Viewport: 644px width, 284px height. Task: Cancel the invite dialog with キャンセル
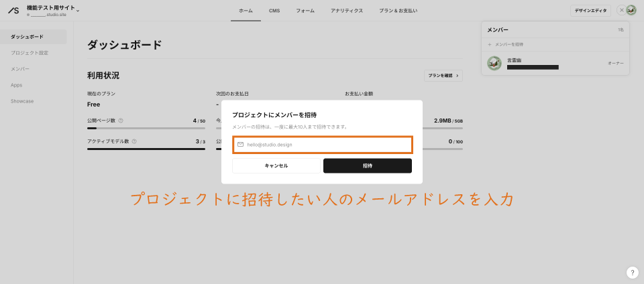(276, 166)
